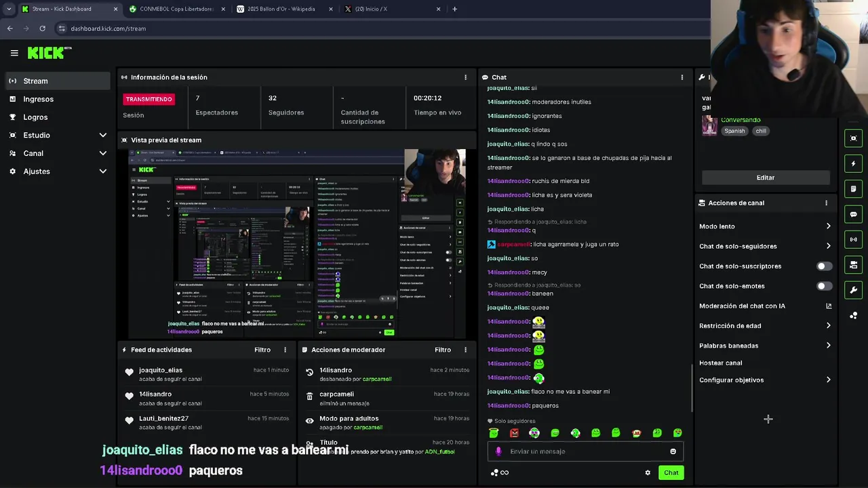The width and height of the screenshot is (868, 488).
Task: Toggle Chat de solo-emotes
Action: [x=824, y=286]
